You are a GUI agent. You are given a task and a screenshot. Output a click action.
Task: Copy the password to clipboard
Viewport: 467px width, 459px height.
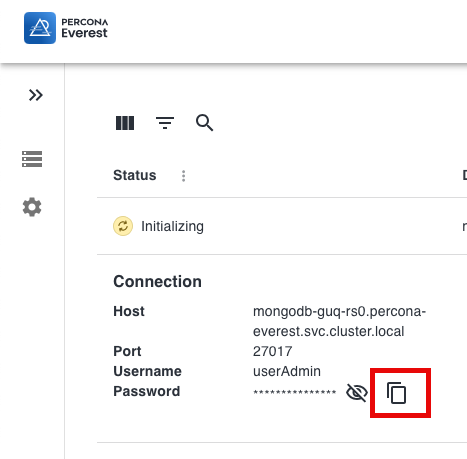pyautogui.click(x=397, y=393)
